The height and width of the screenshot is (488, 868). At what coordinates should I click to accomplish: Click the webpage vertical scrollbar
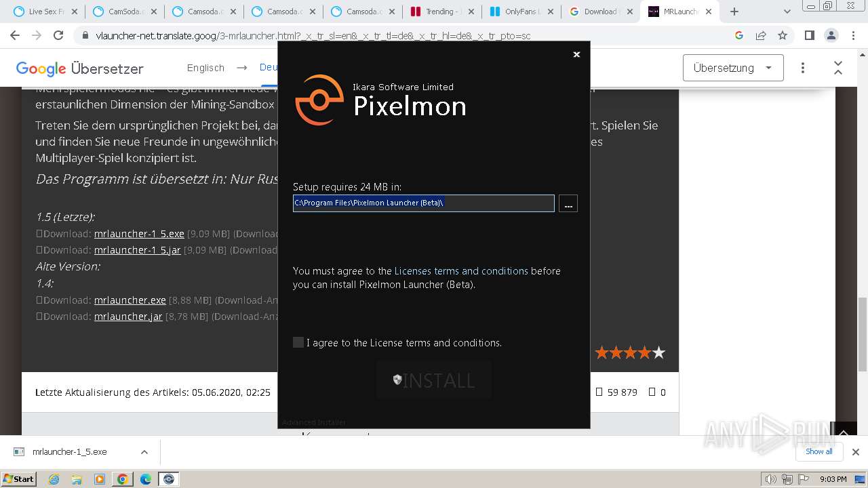[x=863, y=333]
